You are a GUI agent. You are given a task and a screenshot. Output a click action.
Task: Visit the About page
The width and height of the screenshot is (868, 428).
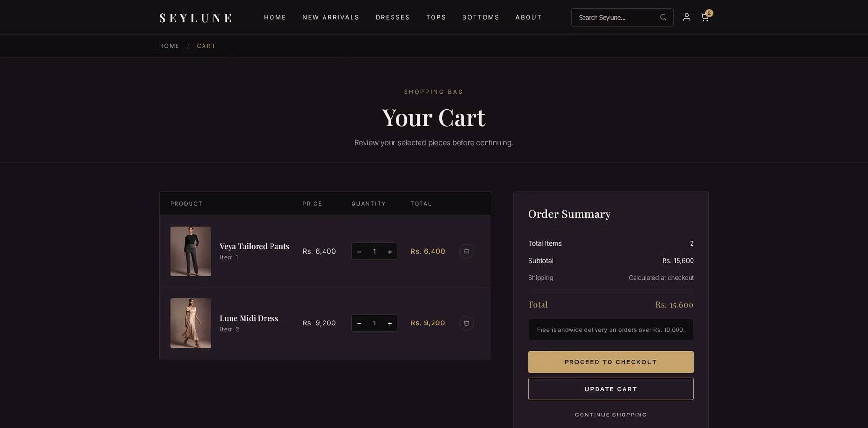pos(529,17)
